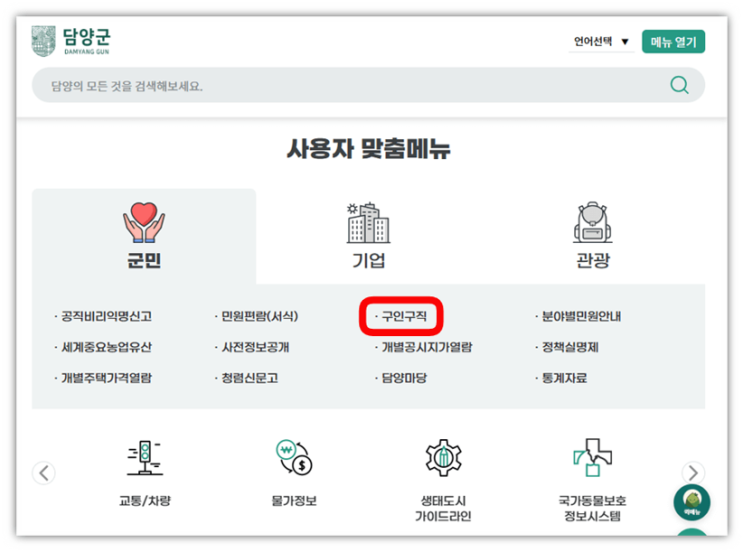
Task: Select the 관광 backpack icon
Action: click(592, 222)
